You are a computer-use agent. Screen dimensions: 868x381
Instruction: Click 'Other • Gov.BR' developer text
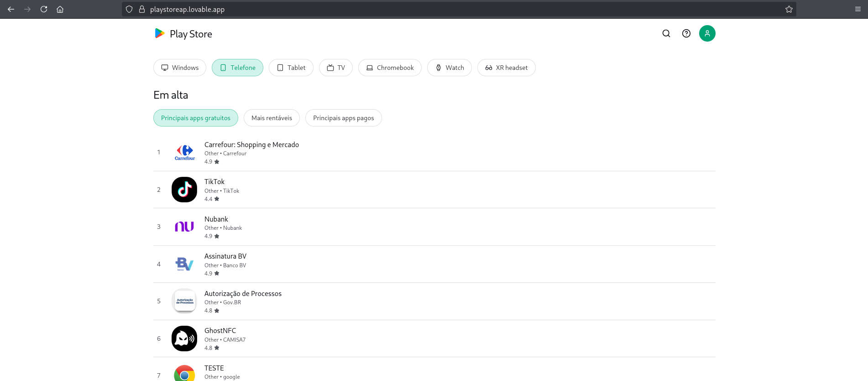(223, 302)
